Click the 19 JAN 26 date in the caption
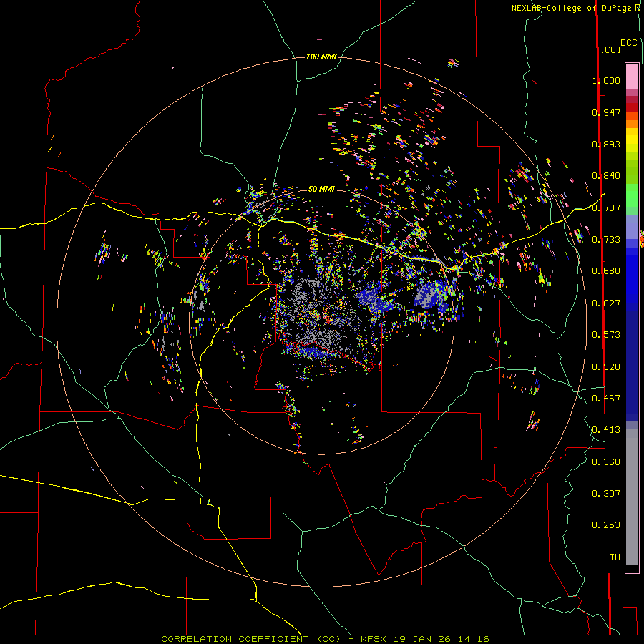Screen dimensions: 644x644 pyautogui.click(x=421, y=639)
